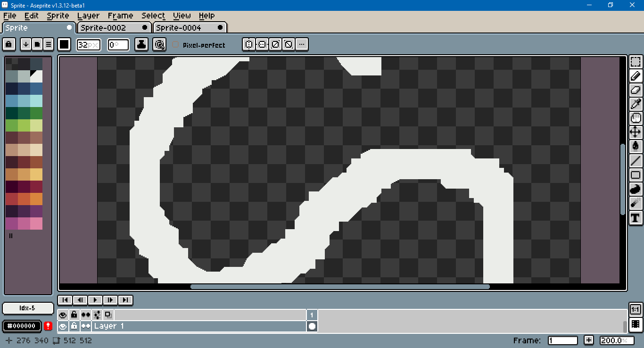Click the Idx-5 foreground color button
The image size is (644, 348).
(28, 308)
